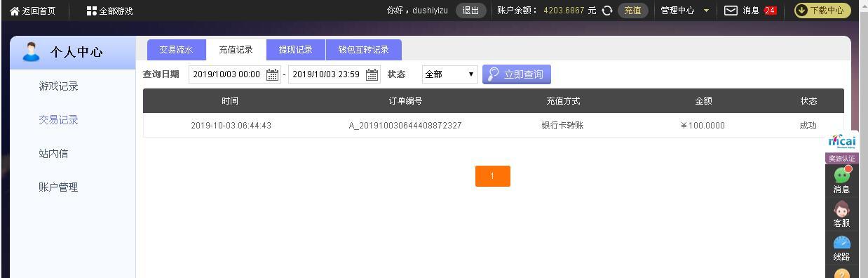Click the 充值方式 column header

pyautogui.click(x=563, y=101)
